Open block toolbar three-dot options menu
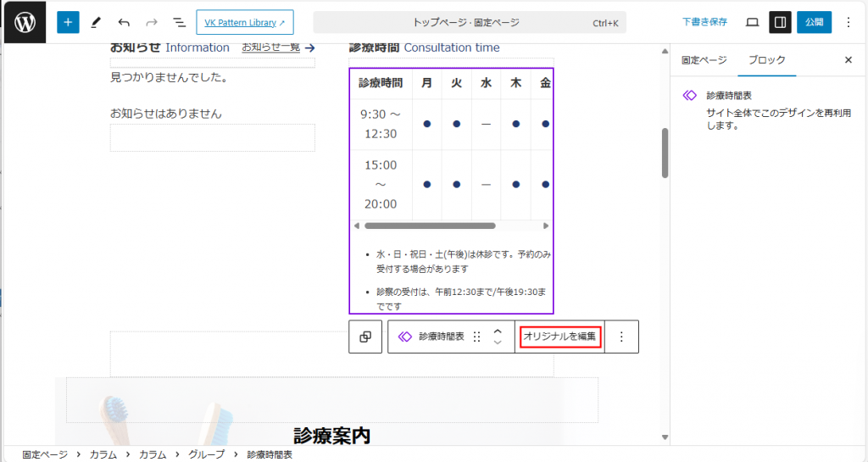 tap(621, 337)
